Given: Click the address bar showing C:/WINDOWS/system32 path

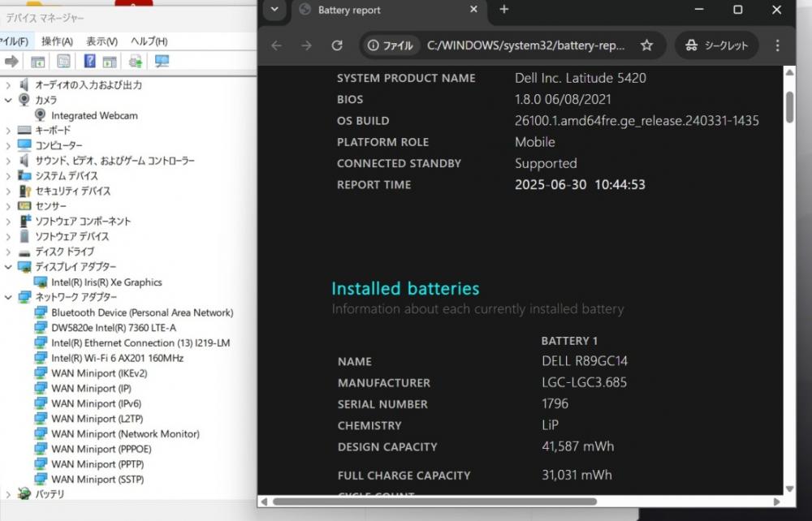Looking at the screenshot, I should tap(525, 45).
